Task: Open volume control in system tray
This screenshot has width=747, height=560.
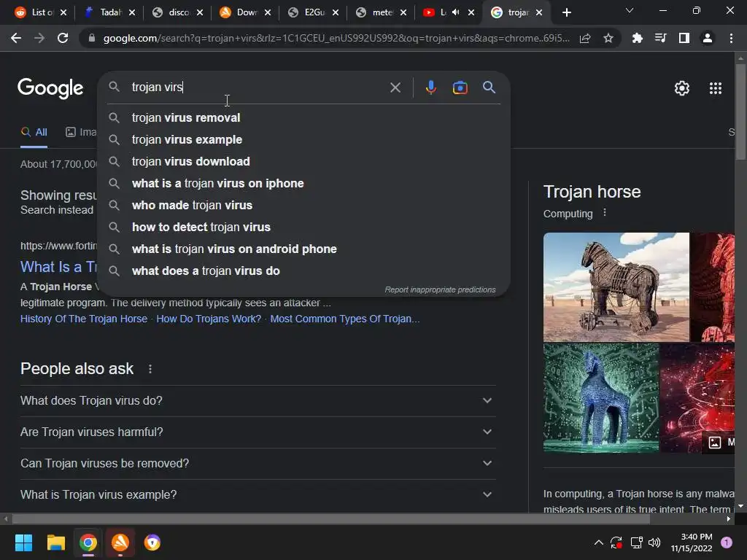Action: pos(654,542)
